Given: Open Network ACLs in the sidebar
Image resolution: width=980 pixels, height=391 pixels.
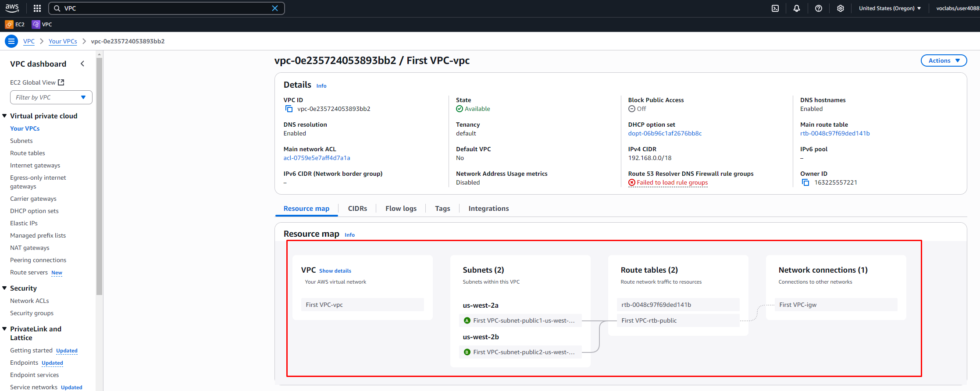Looking at the screenshot, I should pyautogui.click(x=29, y=301).
